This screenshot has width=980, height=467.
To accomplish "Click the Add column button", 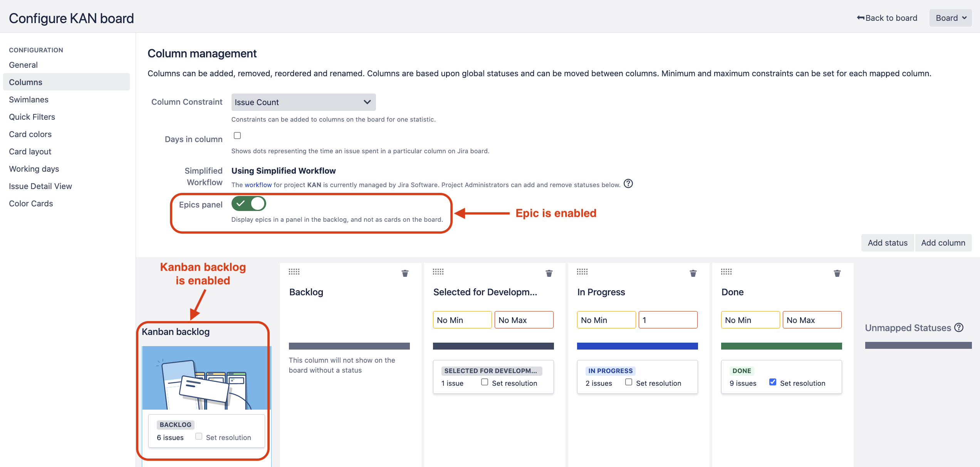I will (x=943, y=243).
